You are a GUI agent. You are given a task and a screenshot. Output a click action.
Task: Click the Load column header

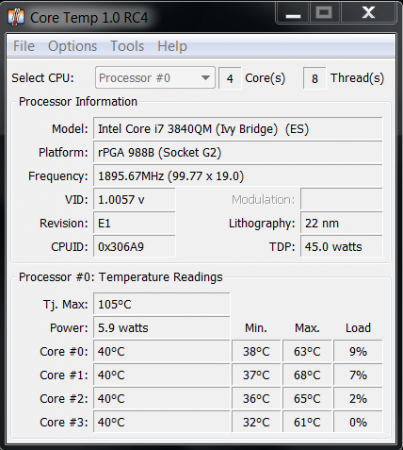358,328
